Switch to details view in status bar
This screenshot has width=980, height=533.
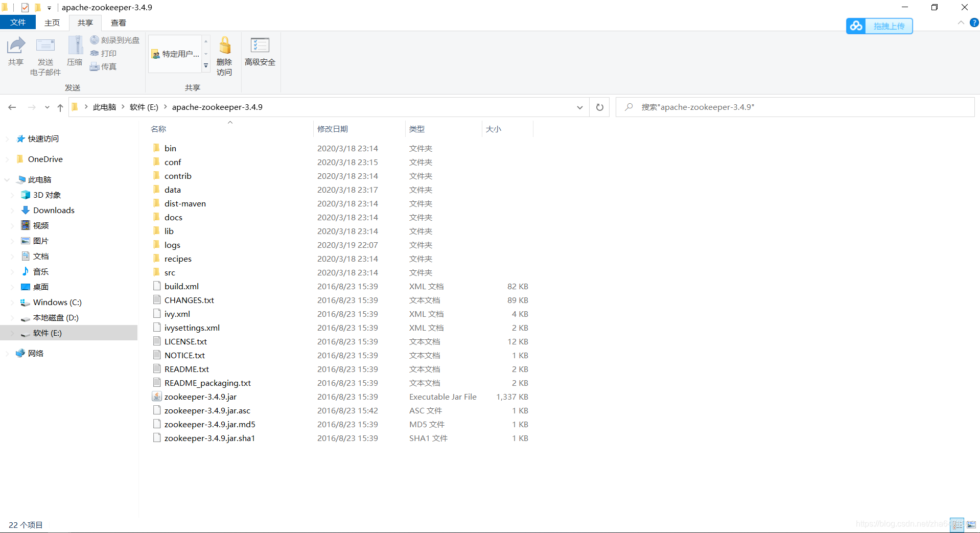tap(958, 525)
